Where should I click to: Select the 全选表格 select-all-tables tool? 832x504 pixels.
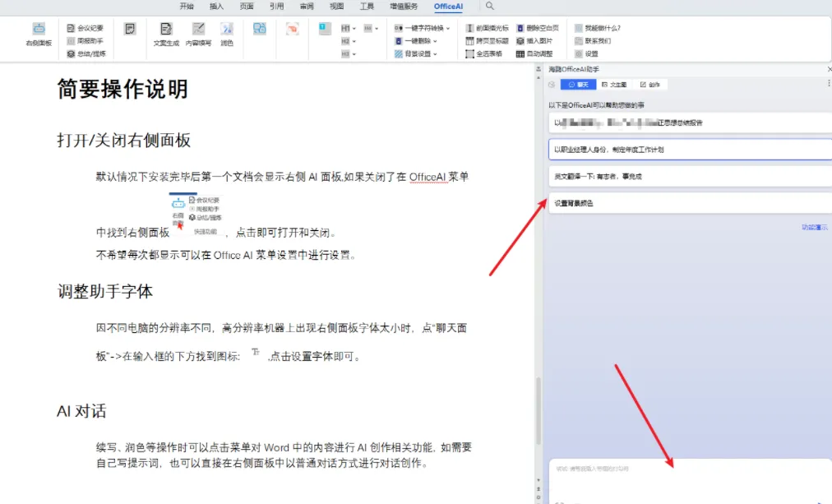point(484,53)
